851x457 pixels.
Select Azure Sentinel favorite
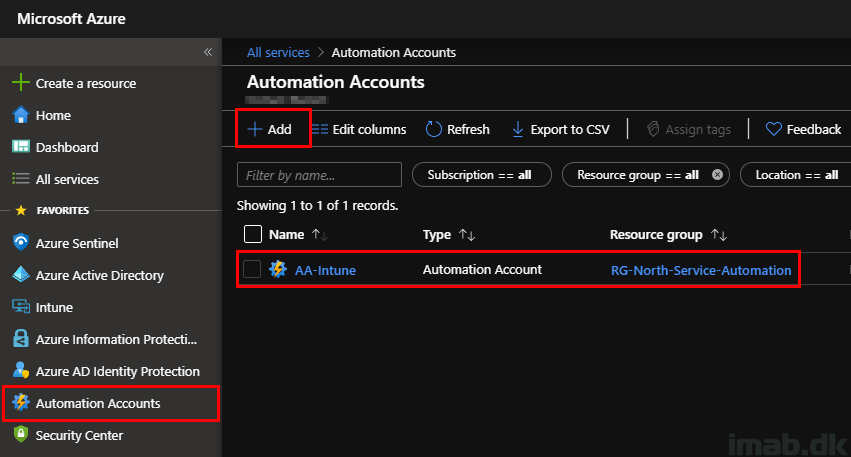click(x=77, y=244)
